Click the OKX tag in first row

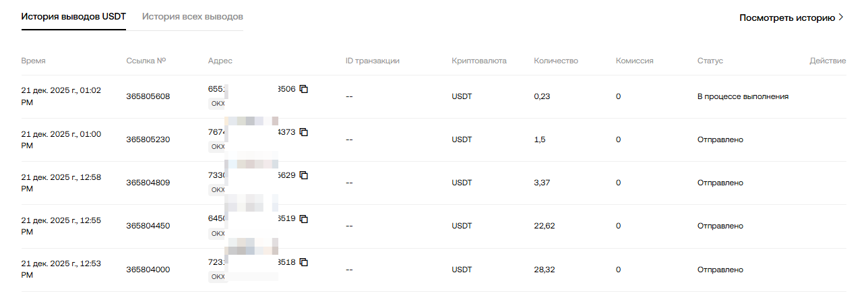click(x=217, y=103)
